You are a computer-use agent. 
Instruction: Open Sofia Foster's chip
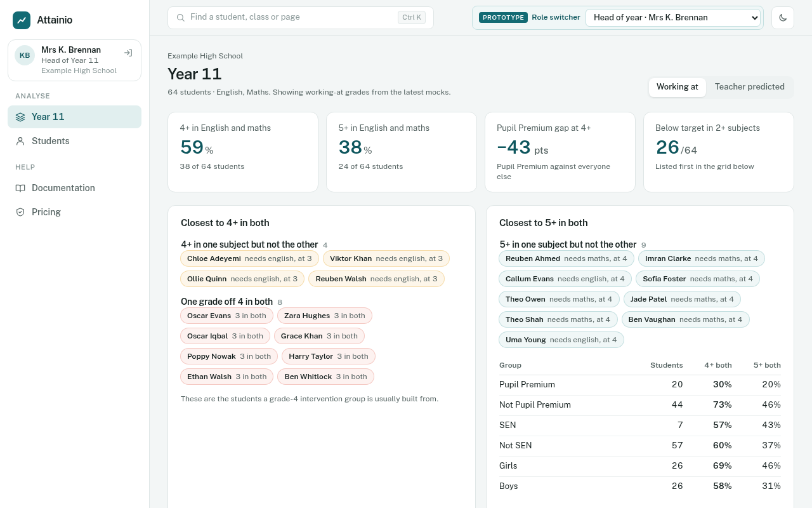point(698,279)
